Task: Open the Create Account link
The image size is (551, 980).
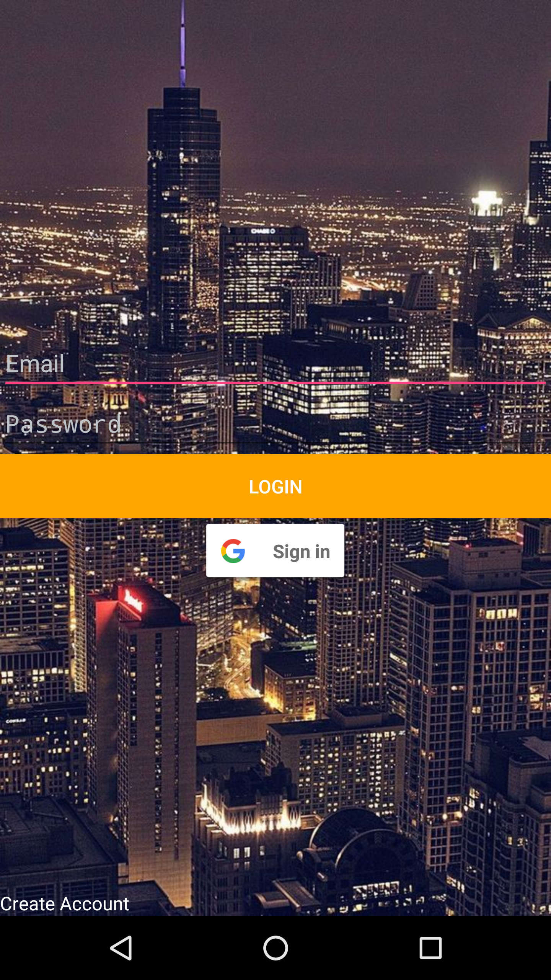Action: coord(65,904)
